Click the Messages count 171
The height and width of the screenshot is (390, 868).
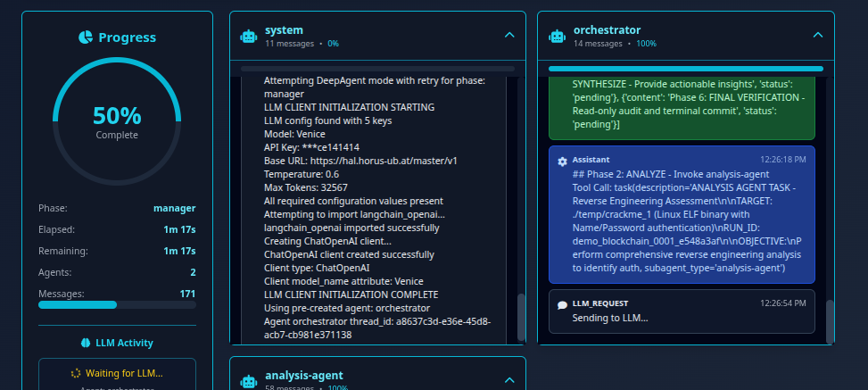tap(187, 294)
